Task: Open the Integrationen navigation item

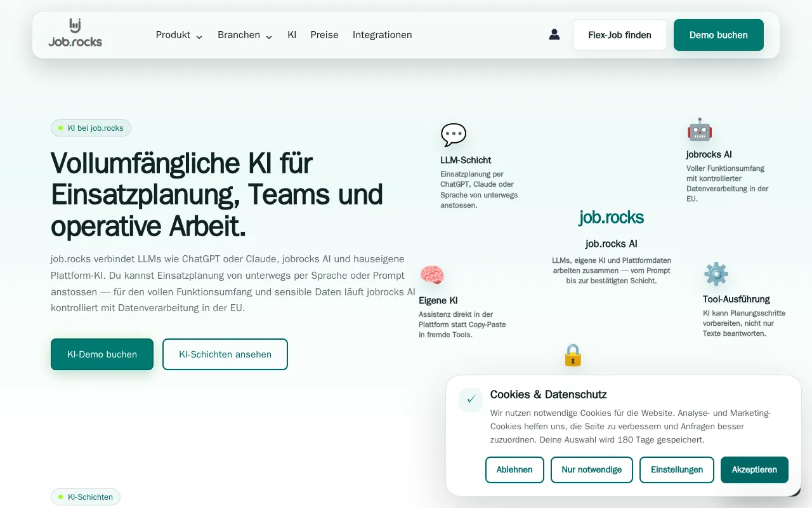Action: coord(382,35)
